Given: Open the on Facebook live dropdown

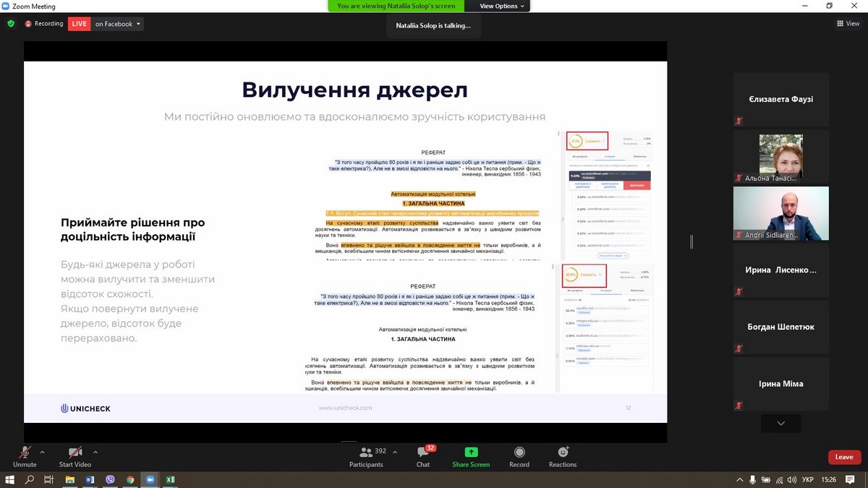Looking at the screenshot, I should point(118,24).
